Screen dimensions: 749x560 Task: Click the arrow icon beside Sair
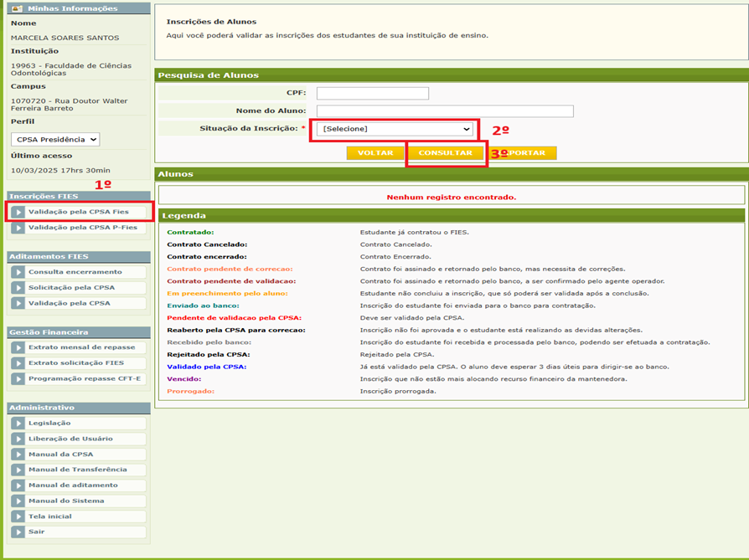pyautogui.click(x=18, y=532)
